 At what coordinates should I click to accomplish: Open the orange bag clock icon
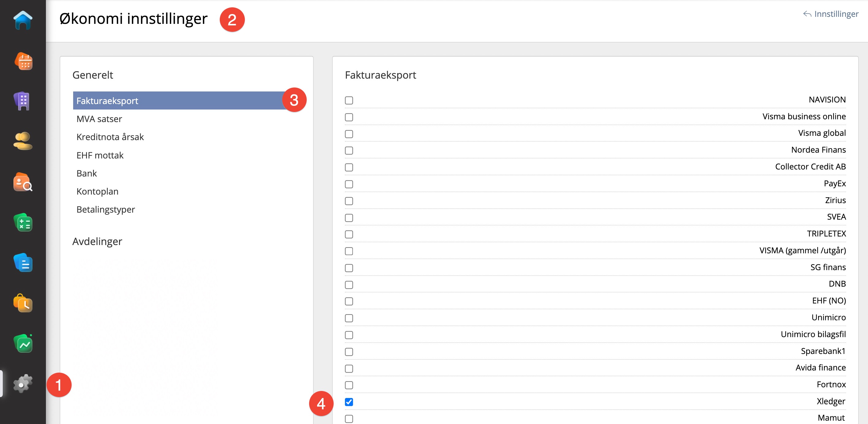point(23,303)
